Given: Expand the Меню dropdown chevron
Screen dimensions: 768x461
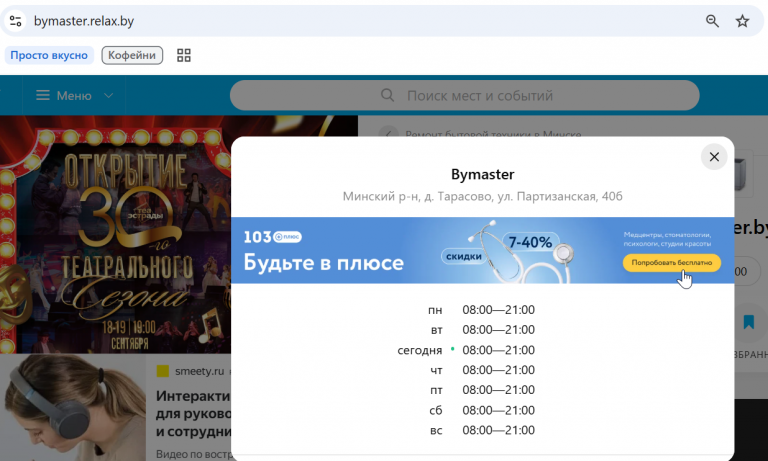Looking at the screenshot, I should tap(109, 95).
